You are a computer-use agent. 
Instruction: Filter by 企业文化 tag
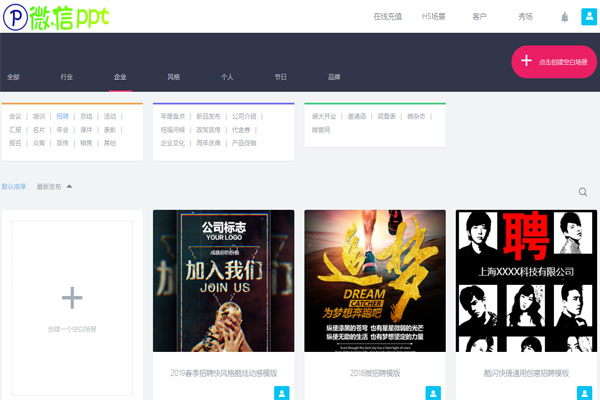(x=173, y=143)
